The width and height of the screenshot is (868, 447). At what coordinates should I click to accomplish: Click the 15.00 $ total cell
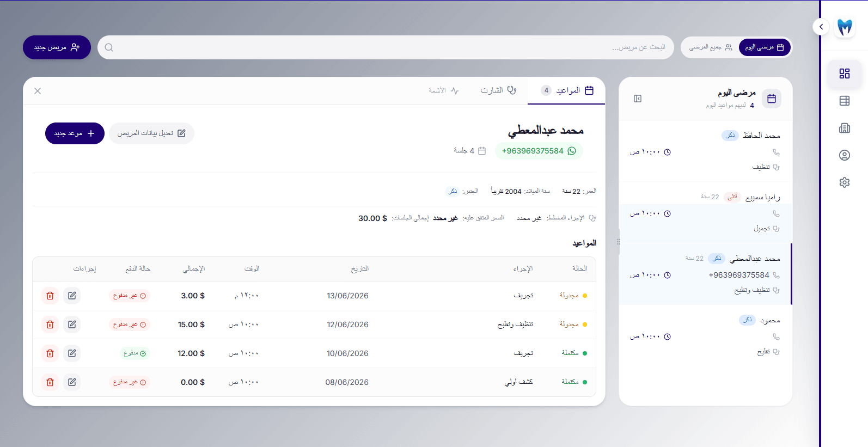(x=191, y=324)
